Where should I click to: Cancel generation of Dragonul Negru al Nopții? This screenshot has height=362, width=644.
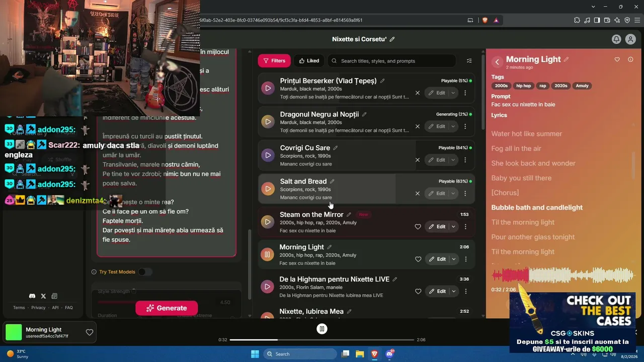pyautogui.click(x=418, y=126)
